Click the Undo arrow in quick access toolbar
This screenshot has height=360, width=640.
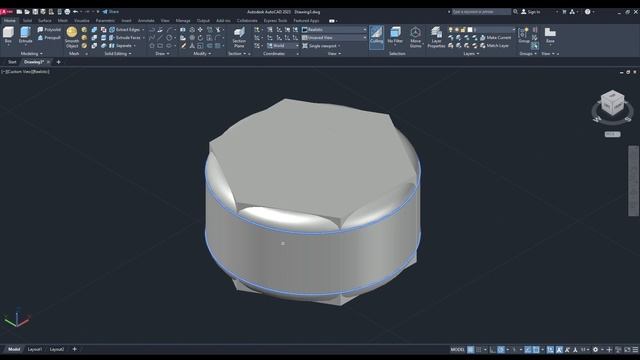tap(76, 12)
